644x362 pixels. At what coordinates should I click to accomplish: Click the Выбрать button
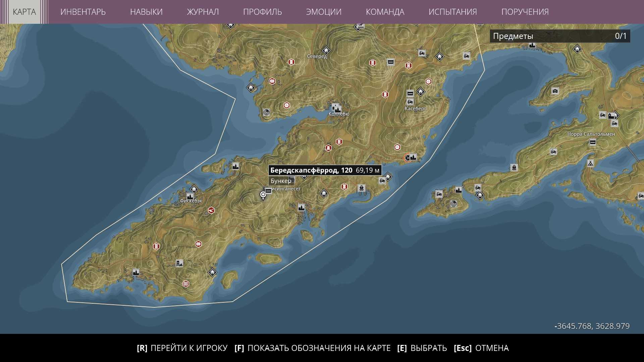[x=422, y=348]
